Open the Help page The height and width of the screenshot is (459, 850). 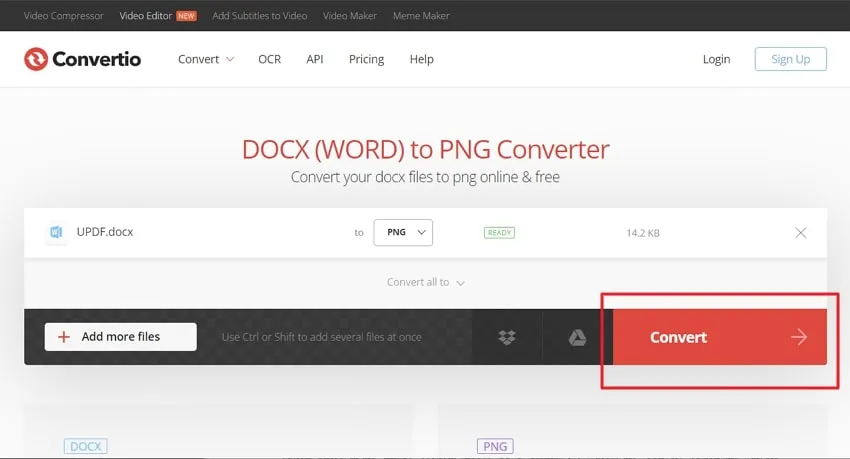pos(422,59)
